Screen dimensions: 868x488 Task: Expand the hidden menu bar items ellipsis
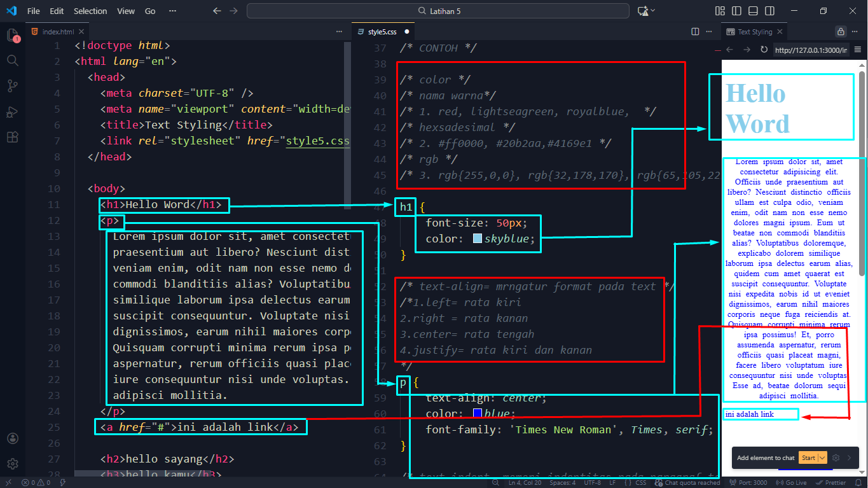(x=173, y=11)
